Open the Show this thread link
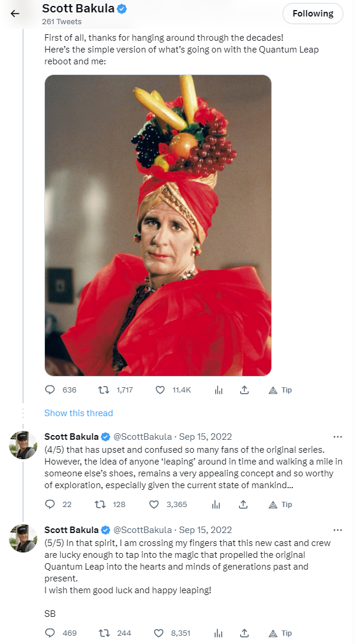 [x=79, y=413]
